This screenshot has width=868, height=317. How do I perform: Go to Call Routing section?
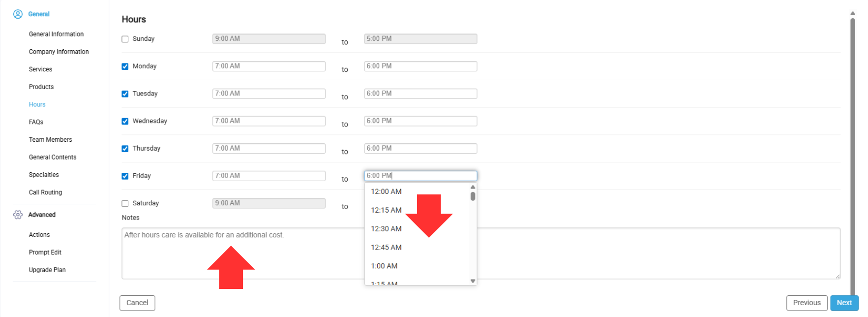click(x=45, y=192)
